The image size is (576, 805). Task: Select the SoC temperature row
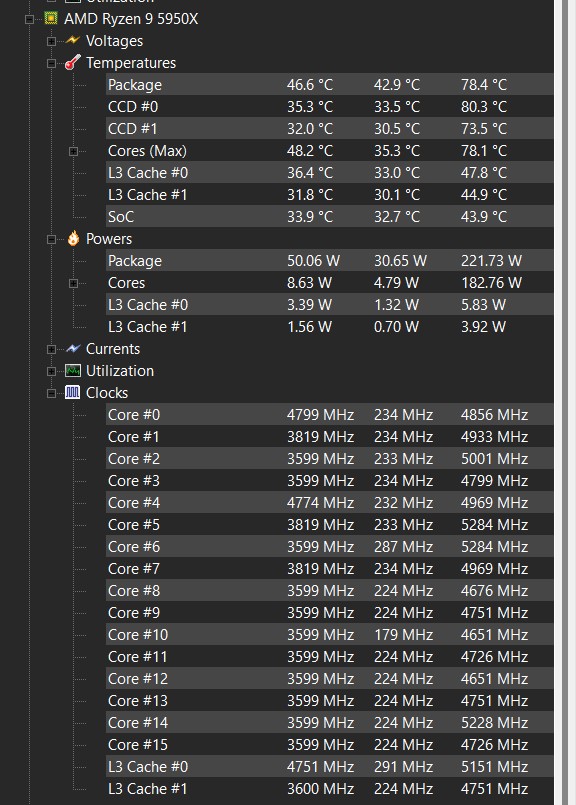pyautogui.click(x=330, y=216)
